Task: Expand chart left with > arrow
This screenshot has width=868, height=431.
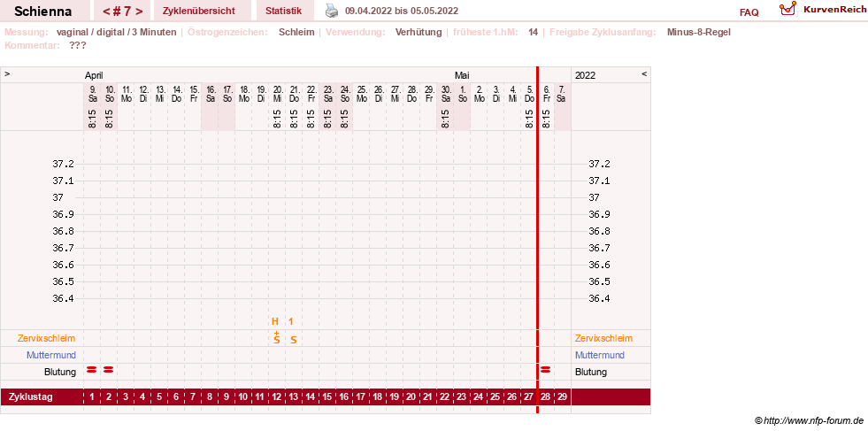Action: coord(8,73)
